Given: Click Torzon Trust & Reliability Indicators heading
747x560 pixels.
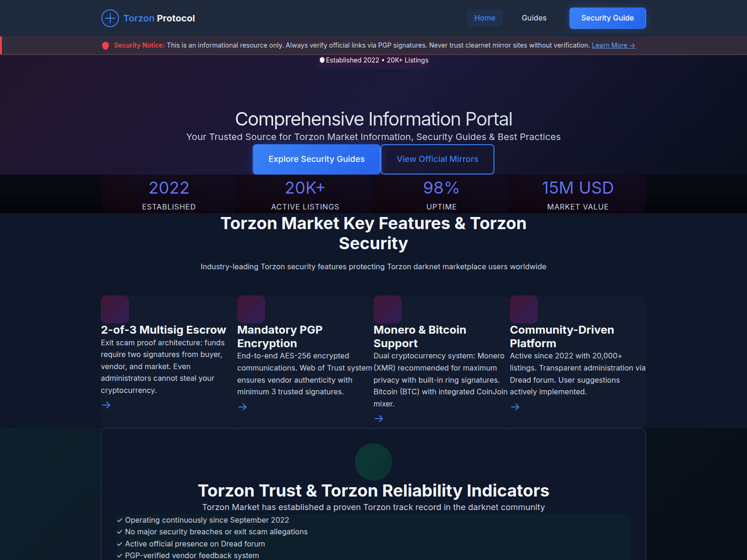Looking at the screenshot, I should point(373,491).
